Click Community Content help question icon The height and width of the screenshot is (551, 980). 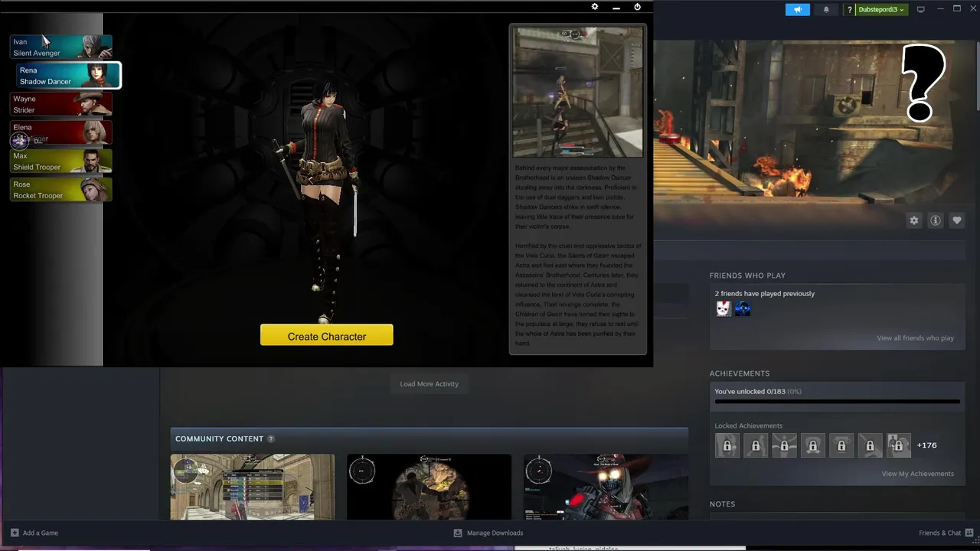pyautogui.click(x=271, y=439)
